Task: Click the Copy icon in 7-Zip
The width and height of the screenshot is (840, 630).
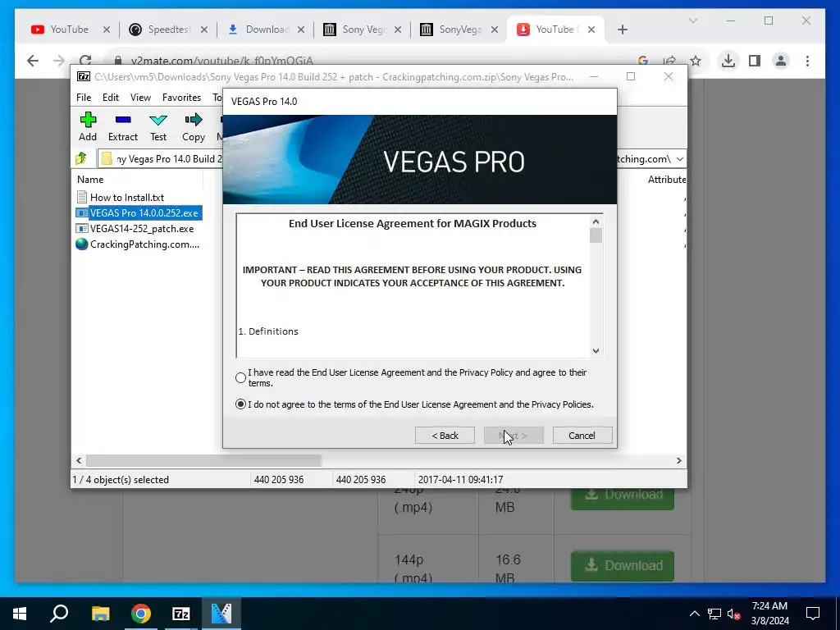Action: click(194, 126)
